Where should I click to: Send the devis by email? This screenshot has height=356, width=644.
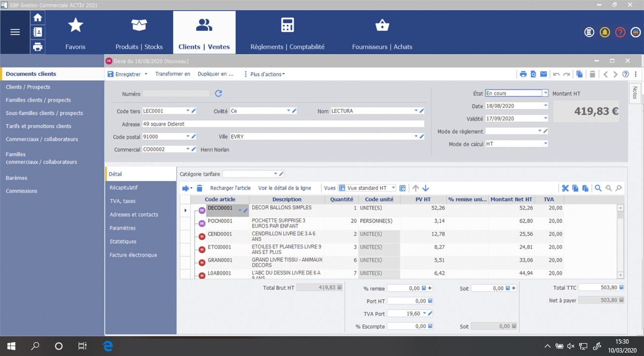point(544,74)
